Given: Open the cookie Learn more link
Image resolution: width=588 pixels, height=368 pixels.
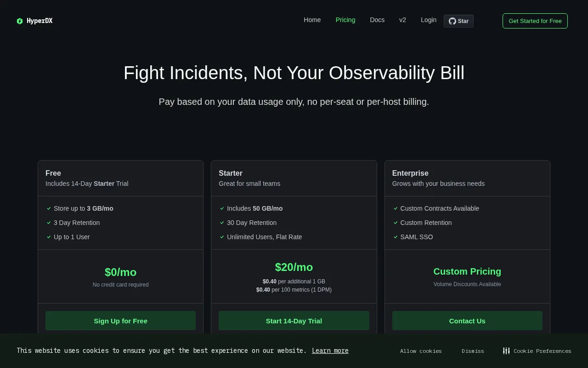Looking at the screenshot, I should pyautogui.click(x=330, y=351).
